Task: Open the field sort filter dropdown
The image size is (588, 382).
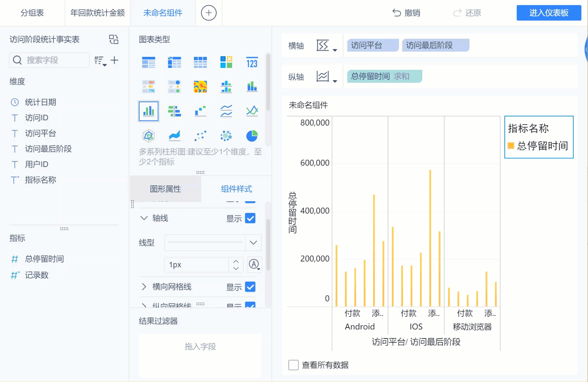Action: coord(100,61)
